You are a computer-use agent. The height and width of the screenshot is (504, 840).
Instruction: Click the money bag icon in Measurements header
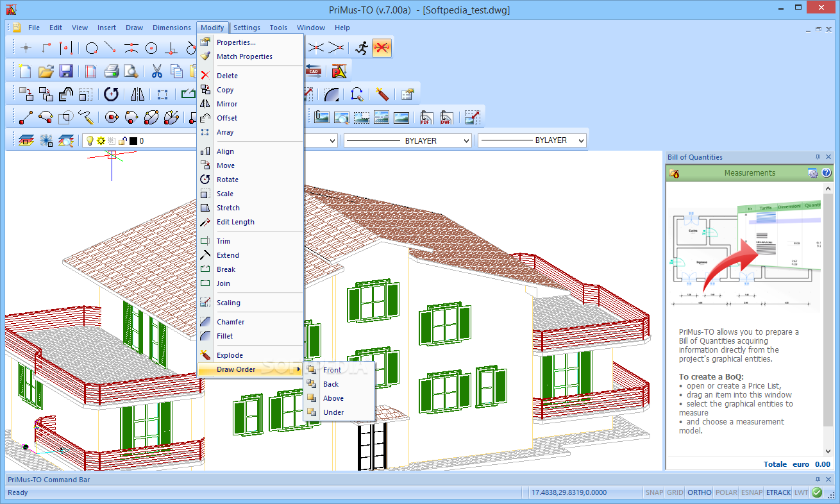click(x=674, y=173)
